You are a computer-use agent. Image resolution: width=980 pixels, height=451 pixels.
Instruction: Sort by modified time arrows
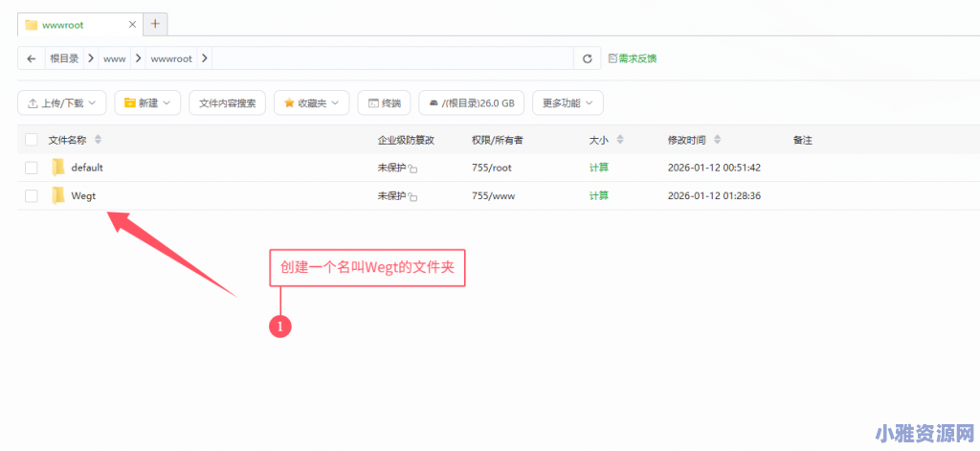(717, 140)
